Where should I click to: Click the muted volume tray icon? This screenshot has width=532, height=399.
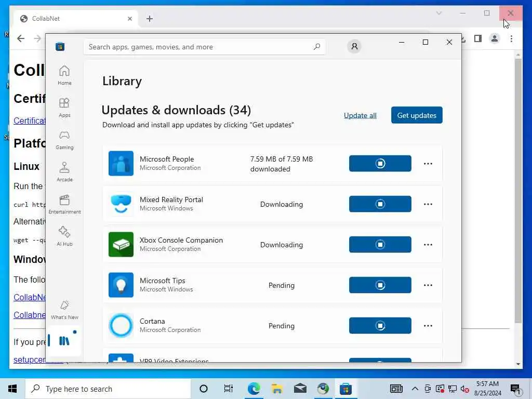point(465,389)
